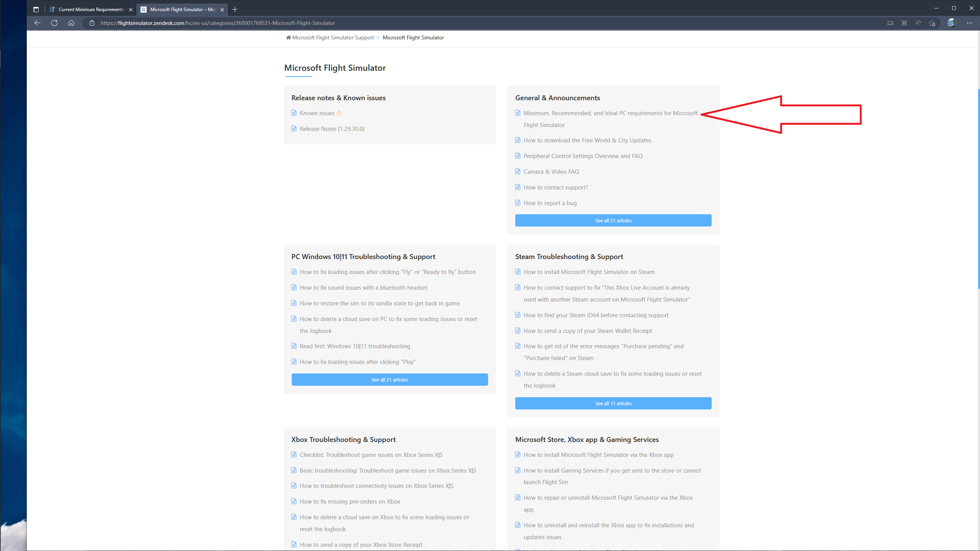Open a new tab with plus button
The width and height of the screenshot is (980, 551).
(235, 9)
